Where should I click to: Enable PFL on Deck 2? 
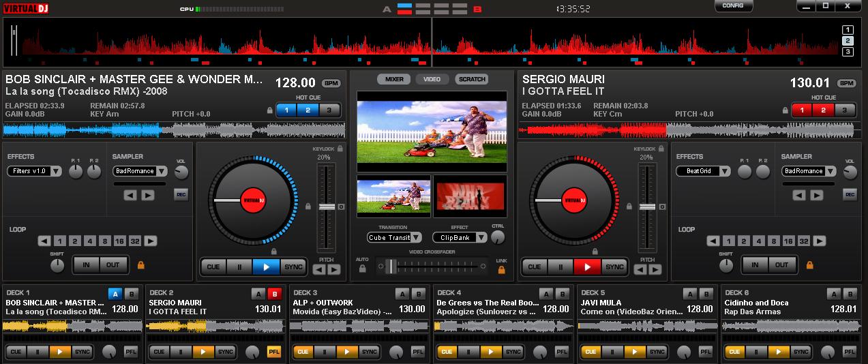pos(274,352)
